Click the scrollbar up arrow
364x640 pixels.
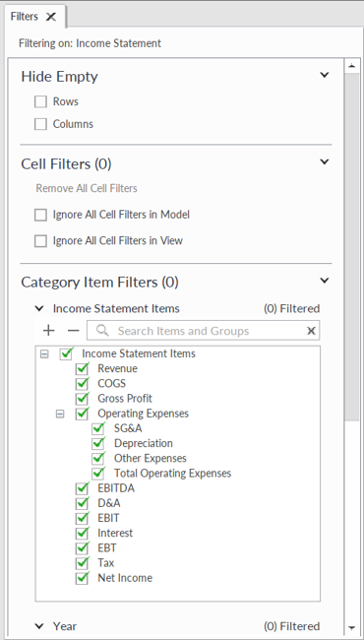[352, 65]
